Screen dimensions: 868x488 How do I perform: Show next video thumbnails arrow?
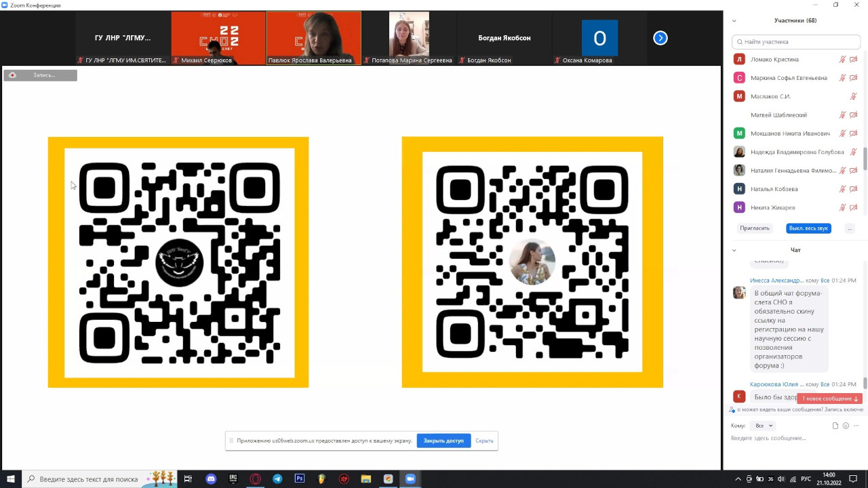(x=660, y=38)
